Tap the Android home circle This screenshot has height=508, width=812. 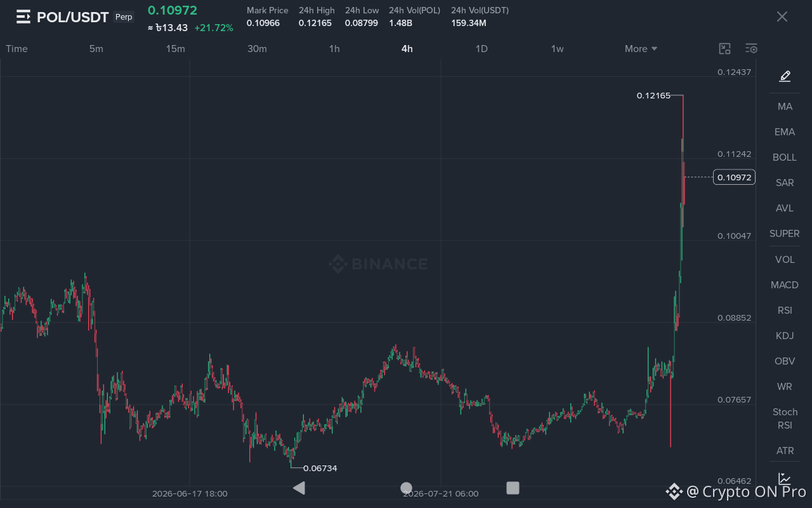pyautogui.click(x=406, y=488)
